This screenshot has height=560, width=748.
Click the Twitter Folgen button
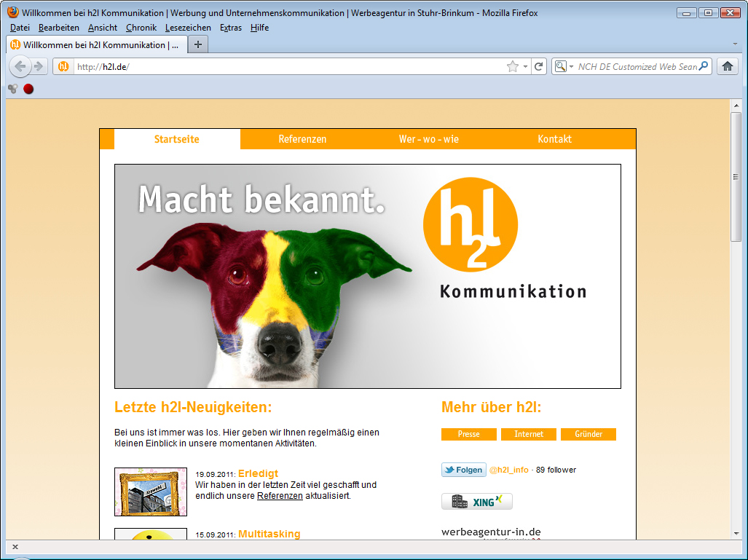464,470
